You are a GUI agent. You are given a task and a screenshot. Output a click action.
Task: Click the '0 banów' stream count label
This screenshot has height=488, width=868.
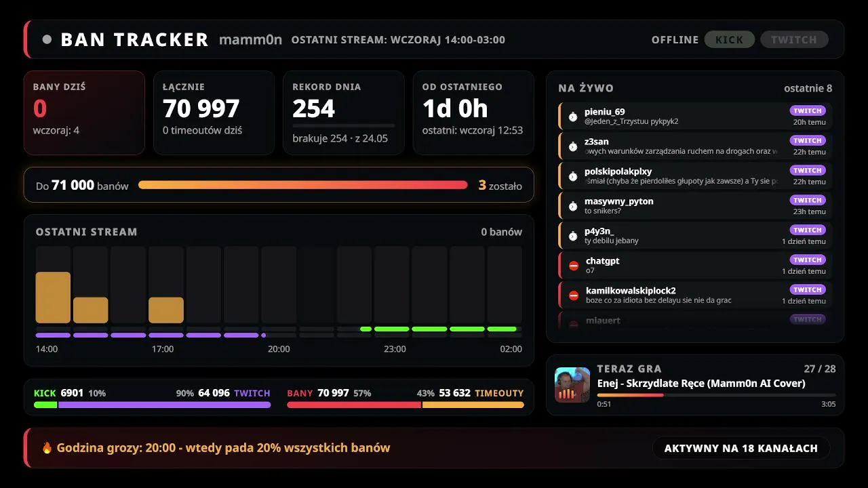tap(502, 232)
